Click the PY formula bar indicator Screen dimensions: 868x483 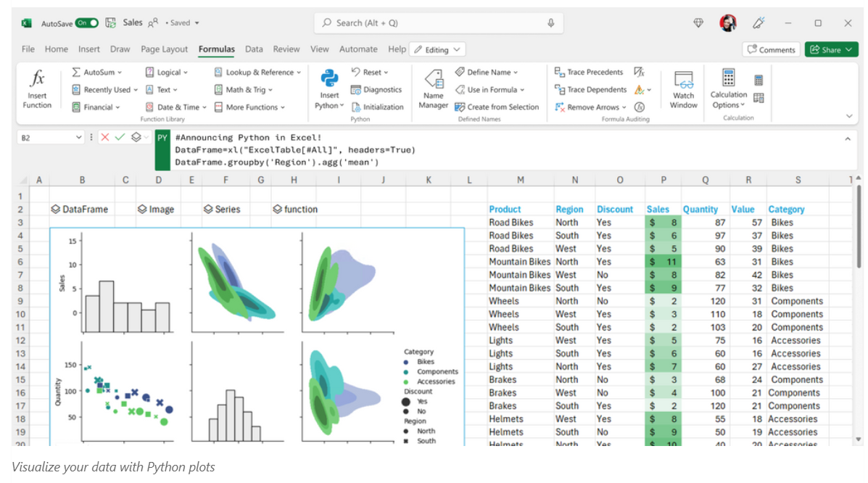[162, 150]
